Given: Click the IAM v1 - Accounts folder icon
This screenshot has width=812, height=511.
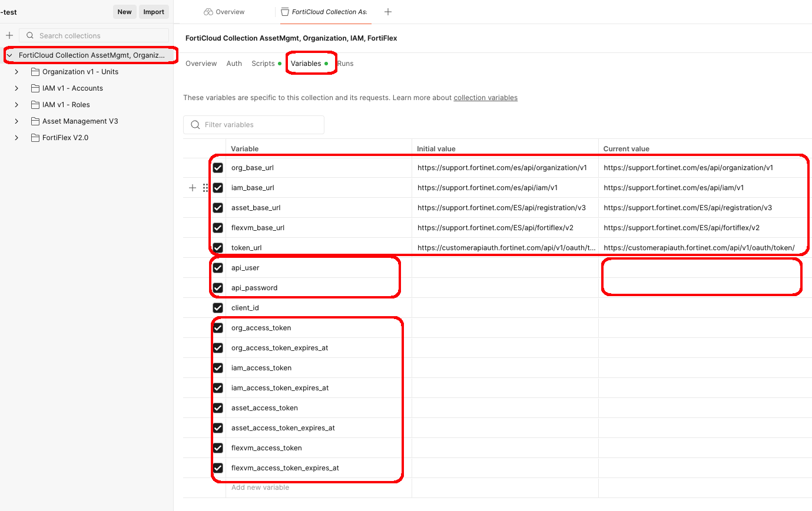Looking at the screenshot, I should coord(35,88).
